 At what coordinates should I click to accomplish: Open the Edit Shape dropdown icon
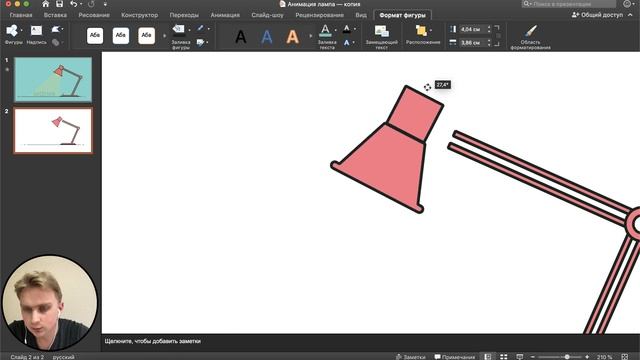pyautogui.click(x=57, y=29)
